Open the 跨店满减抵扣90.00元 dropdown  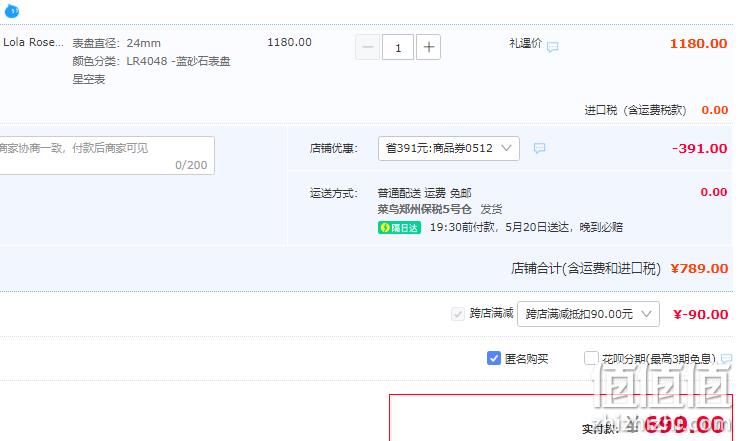588,314
